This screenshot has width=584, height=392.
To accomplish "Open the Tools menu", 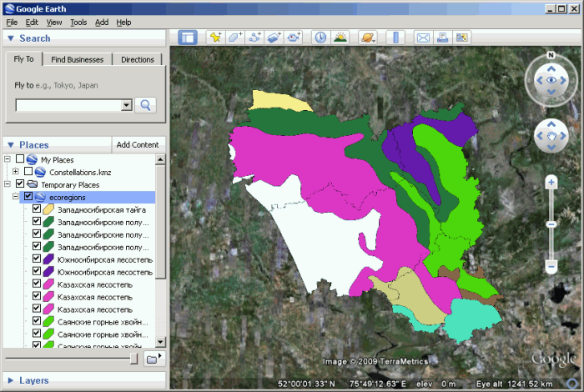I will coord(78,23).
